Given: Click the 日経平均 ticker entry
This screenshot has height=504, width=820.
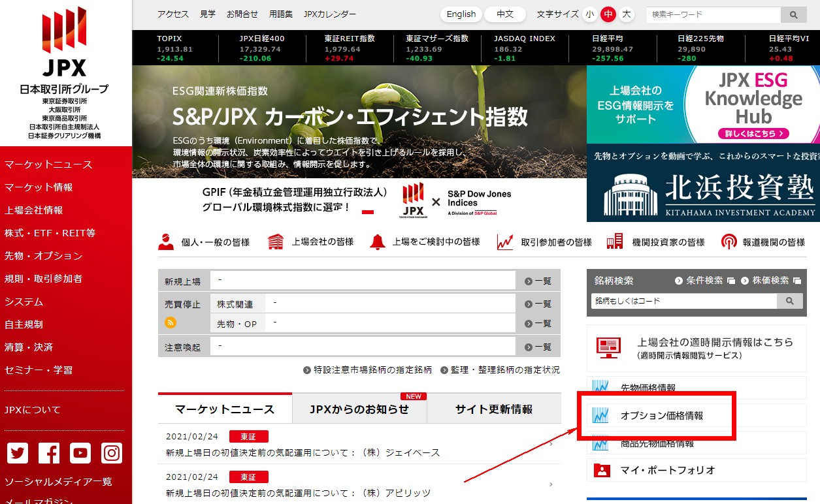Looking at the screenshot, I should coord(612,48).
